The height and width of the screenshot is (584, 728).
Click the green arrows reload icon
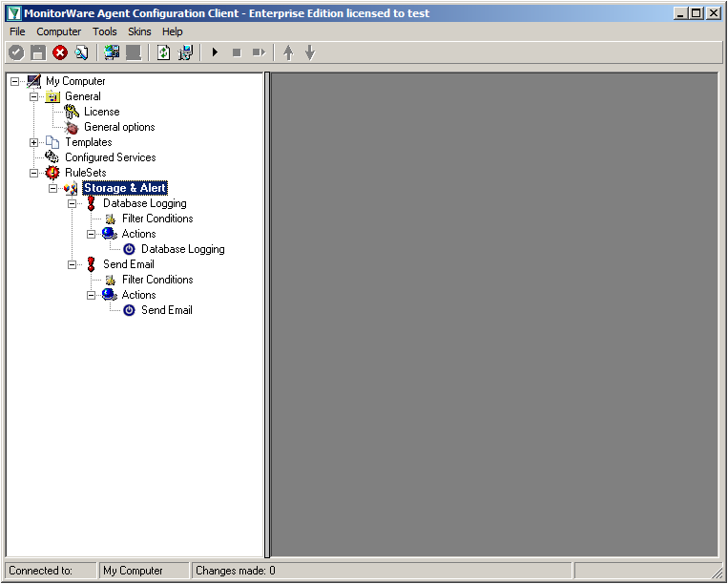(163, 52)
